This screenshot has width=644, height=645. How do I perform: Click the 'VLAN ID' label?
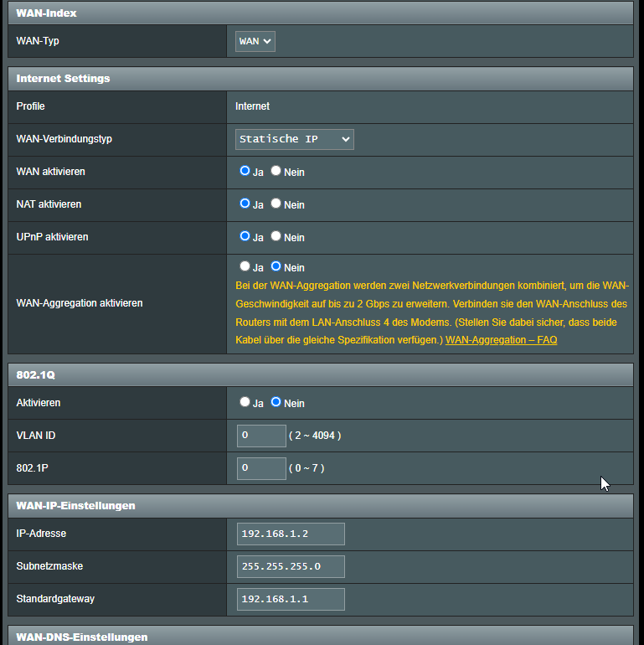click(36, 436)
